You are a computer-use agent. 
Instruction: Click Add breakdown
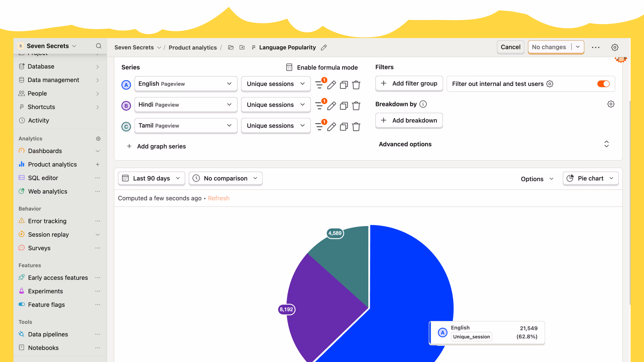[x=409, y=120]
